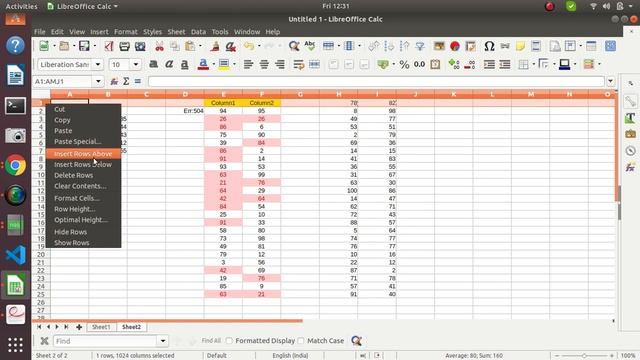Image resolution: width=640 pixels, height=360 pixels.
Task: Click inside the Find input field
Action: pos(105,341)
